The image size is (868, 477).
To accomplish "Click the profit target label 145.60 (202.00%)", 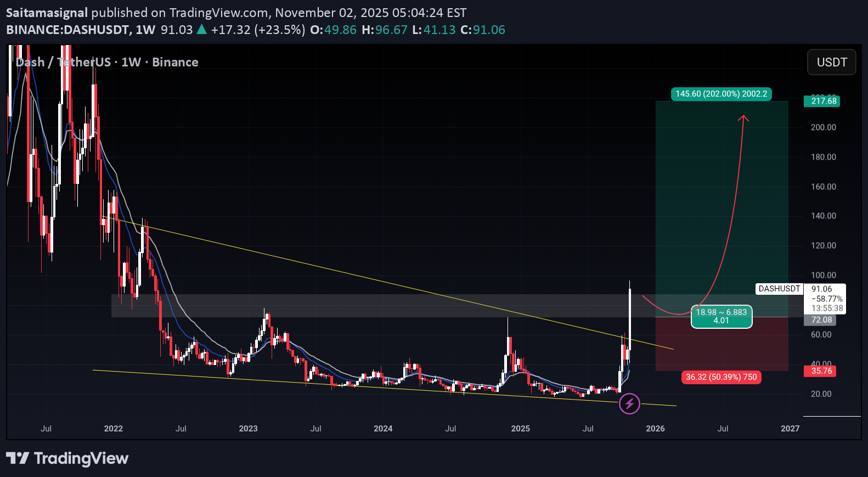I will (721, 94).
